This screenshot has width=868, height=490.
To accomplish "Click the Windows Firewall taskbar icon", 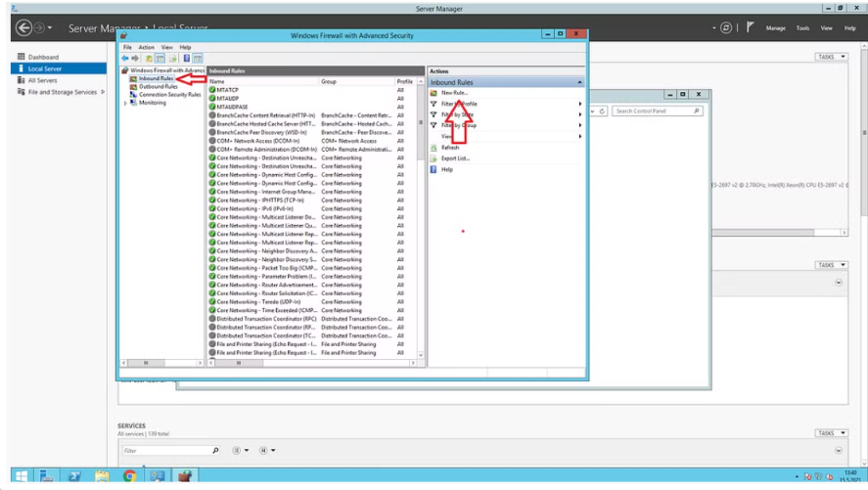I will coord(184,475).
